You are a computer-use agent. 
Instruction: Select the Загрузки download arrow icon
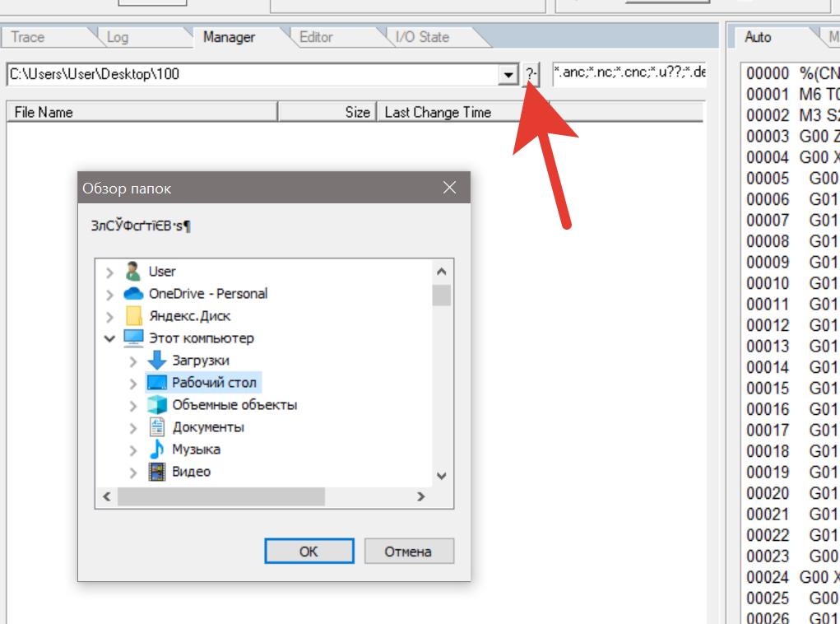[156, 361]
